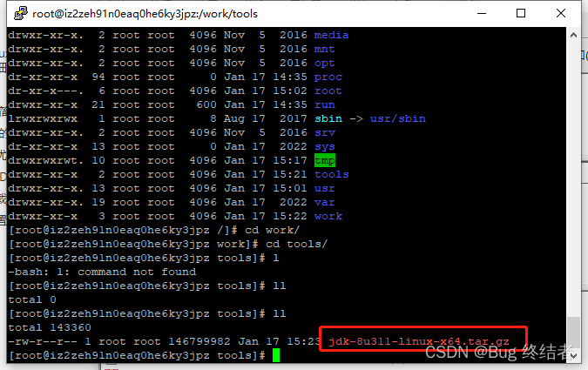Click '-bash: l: command not found' message
This screenshot has width=588, height=370.
102,272
